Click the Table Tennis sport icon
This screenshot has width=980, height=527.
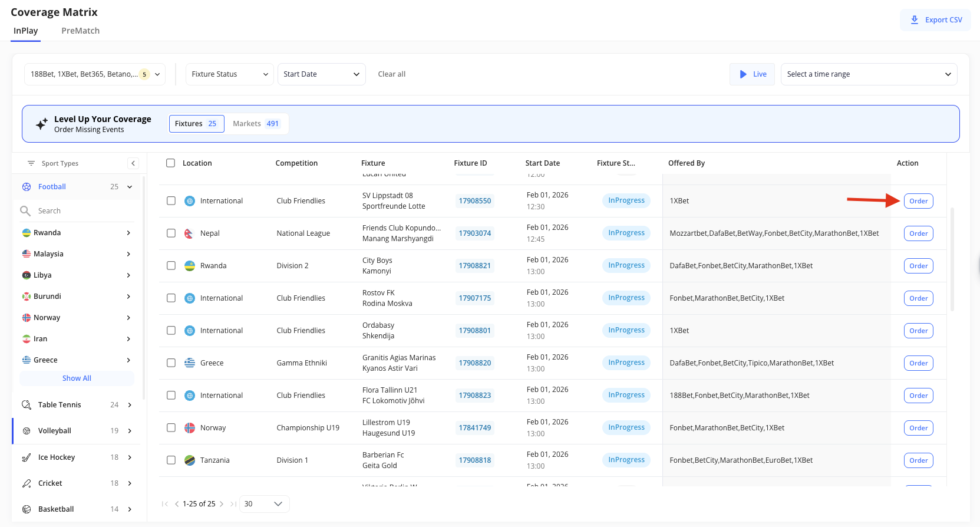pyautogui.click(x=27, y=405)
